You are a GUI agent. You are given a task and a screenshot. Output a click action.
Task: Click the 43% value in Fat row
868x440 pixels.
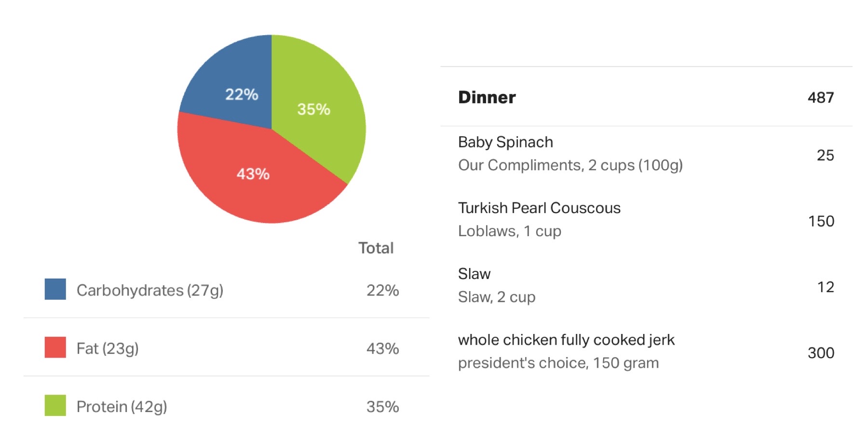point(382,348)
